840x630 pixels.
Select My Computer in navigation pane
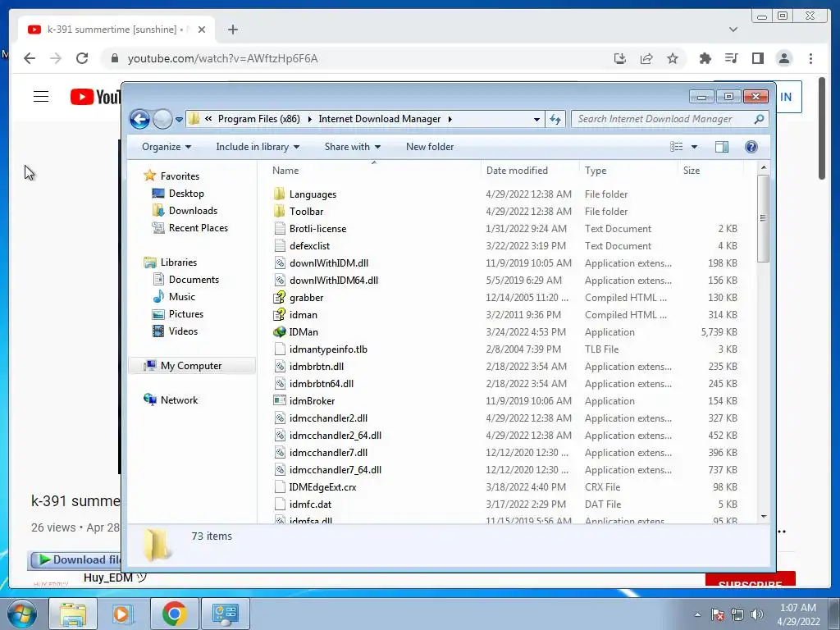(190, 366)
